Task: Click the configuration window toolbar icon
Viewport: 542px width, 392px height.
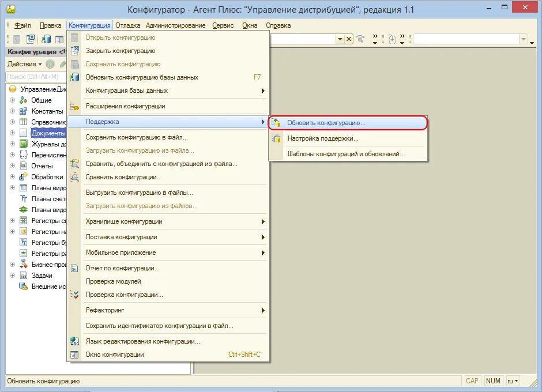Action: [59, 39]
